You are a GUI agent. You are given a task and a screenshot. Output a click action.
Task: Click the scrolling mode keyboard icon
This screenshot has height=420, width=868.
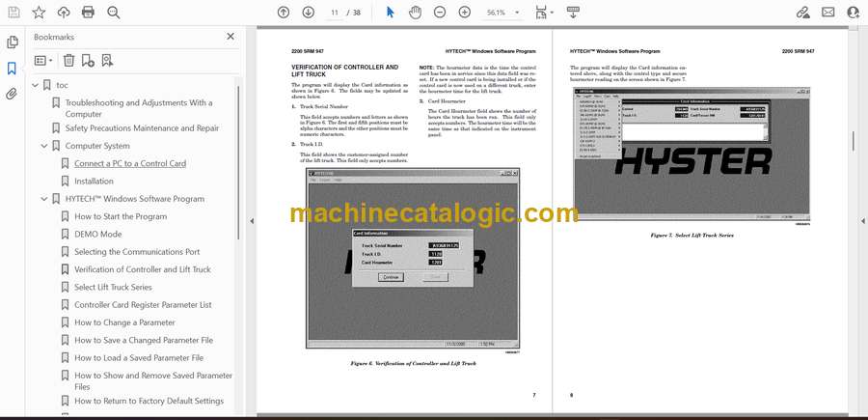pyautogui.click(x=573, y=13)
